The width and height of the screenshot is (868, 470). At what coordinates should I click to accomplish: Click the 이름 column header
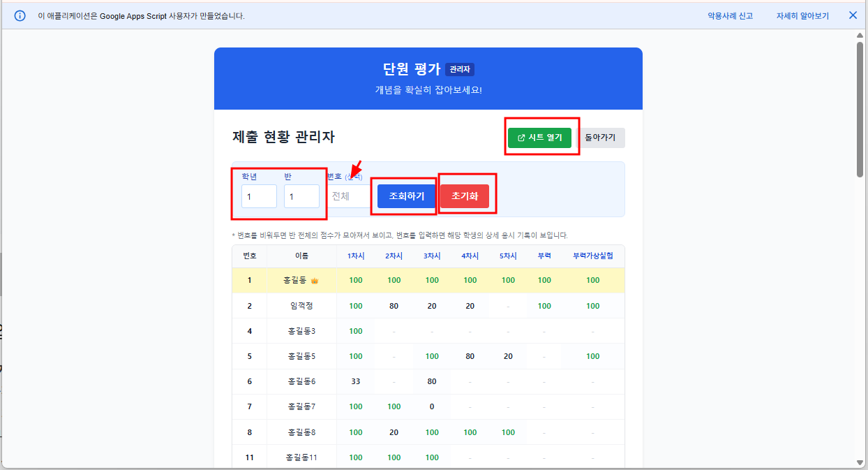click(x=301, y=256)
